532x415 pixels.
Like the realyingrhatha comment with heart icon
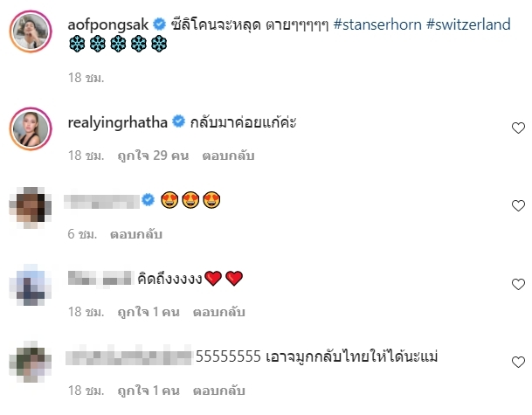(518, 128)
